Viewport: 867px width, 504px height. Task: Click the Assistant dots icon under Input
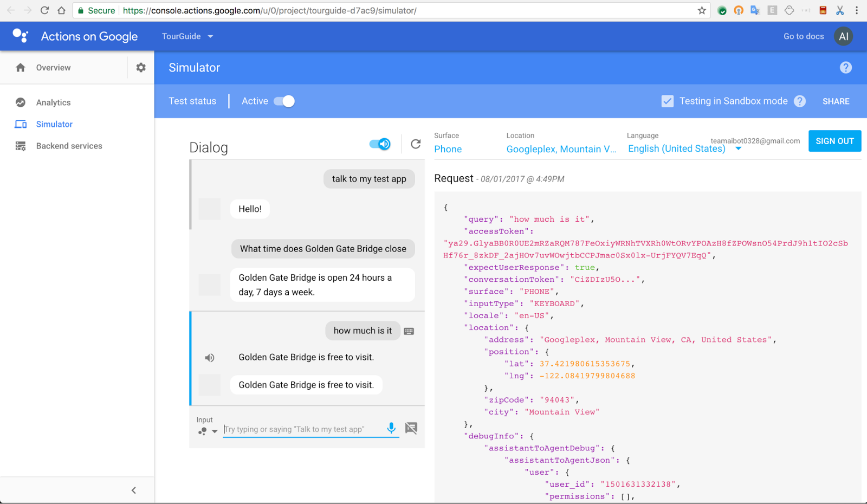click(x=202, y=431)
